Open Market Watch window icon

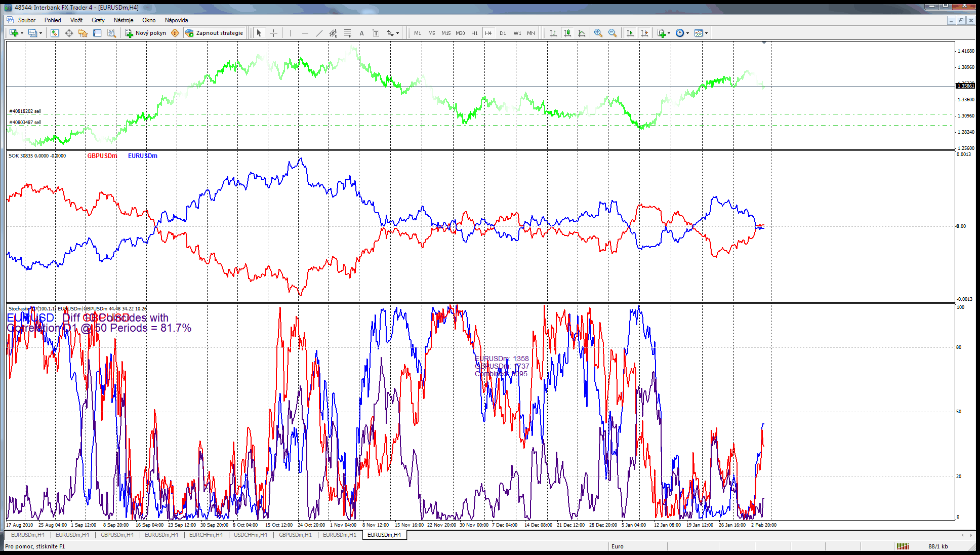coord(55,33)
